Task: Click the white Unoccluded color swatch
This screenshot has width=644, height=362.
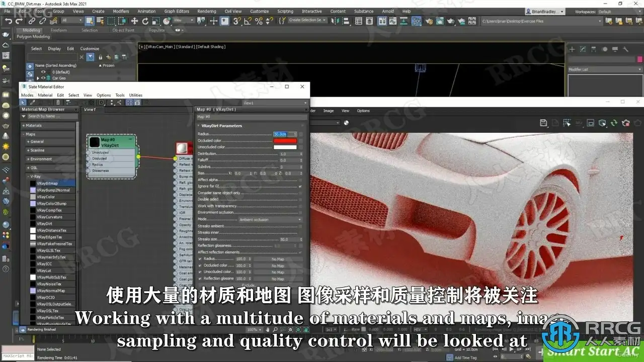Action: pyautogui.click(x=285, y=147)
